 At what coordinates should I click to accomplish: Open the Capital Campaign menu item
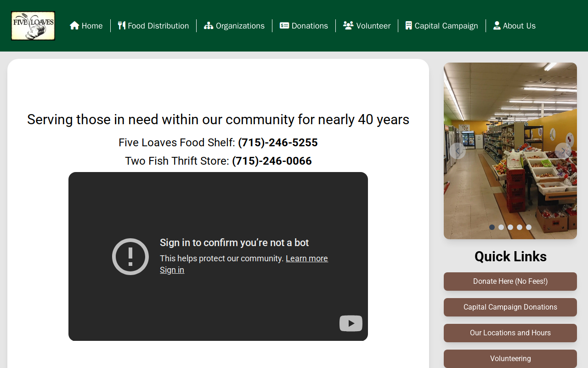click(x=442, y=26)
